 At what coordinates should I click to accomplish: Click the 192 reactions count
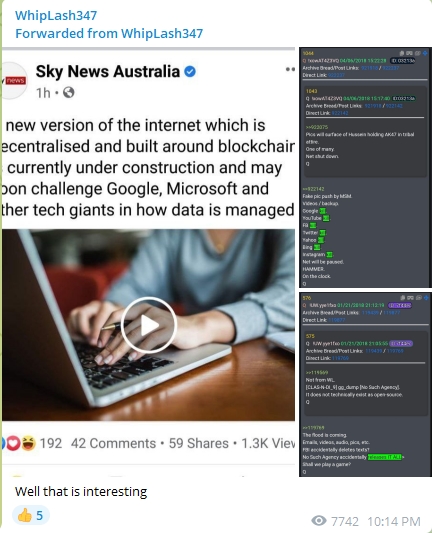[51, 443]
